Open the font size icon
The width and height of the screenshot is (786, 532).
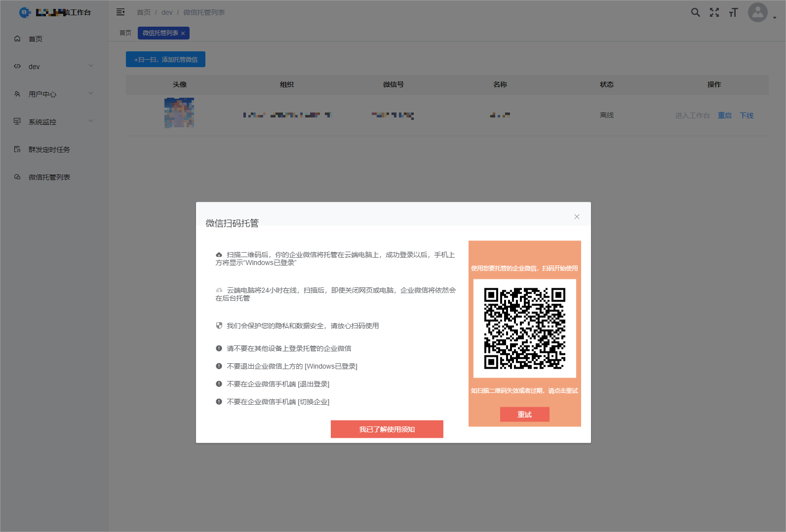coord(734,12)
